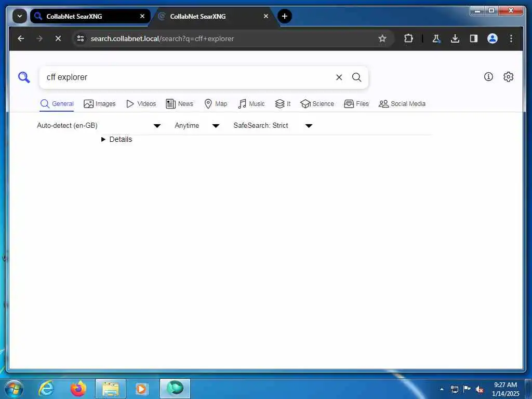Open the Windows Start menu

[x=14, y=389]
